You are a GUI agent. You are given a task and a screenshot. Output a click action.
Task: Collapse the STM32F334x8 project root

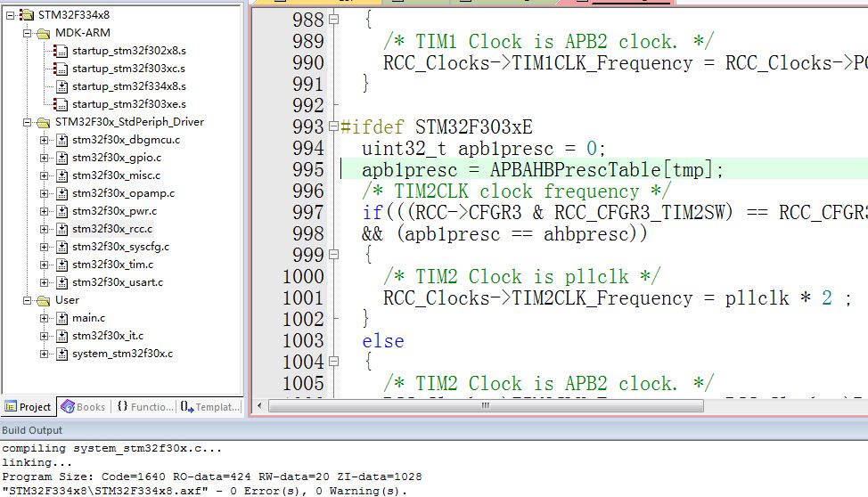click(x=10, y=15)
